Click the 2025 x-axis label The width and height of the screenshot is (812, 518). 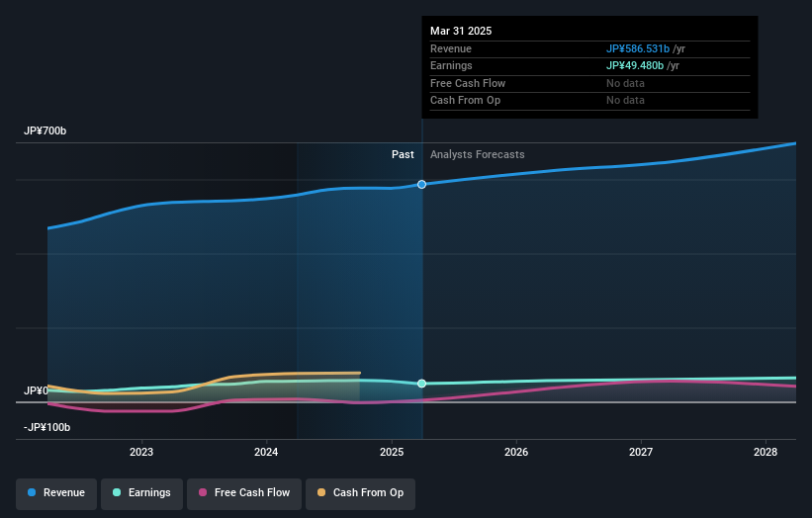[392, 452]
